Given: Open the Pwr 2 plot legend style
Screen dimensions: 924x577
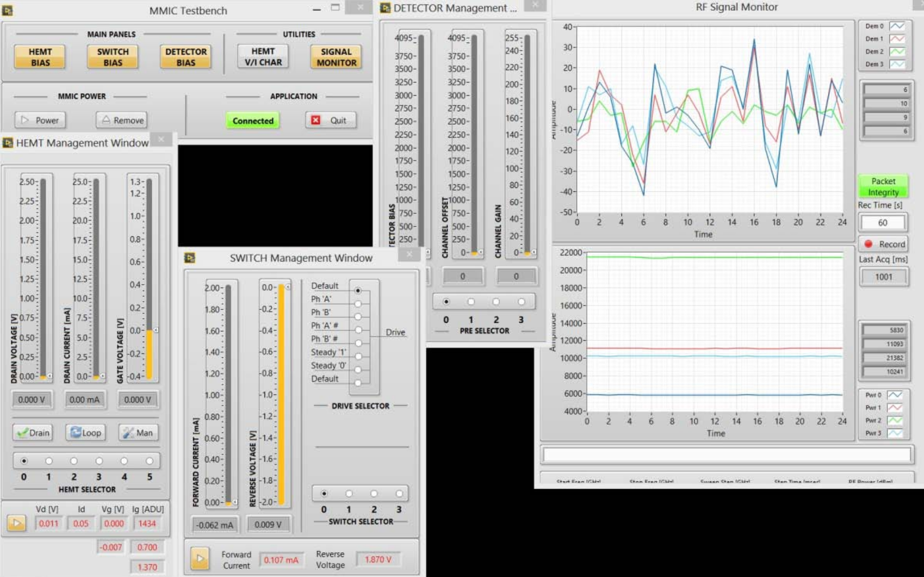Looking at the screenshot, I should (x=895, y=420).
